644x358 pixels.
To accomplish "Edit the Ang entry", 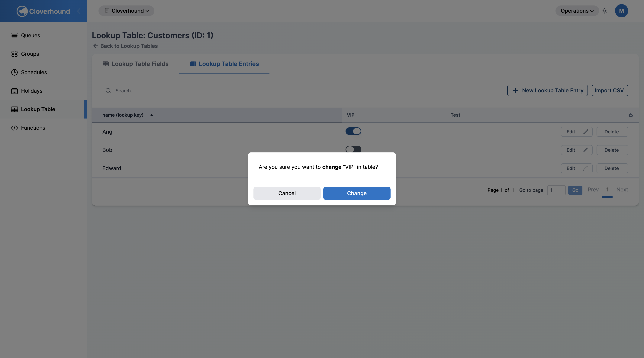I will [577, 132].
